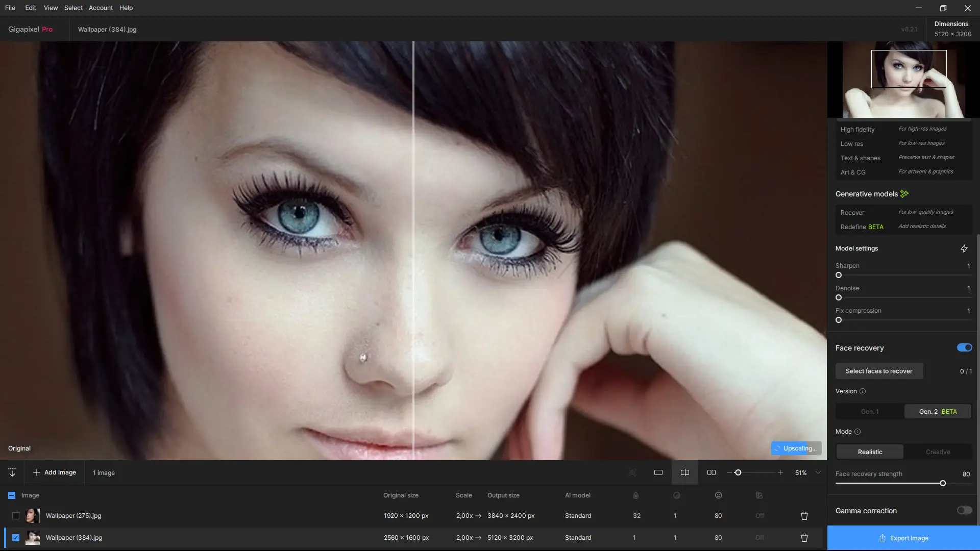Viewport: 980px width, 551px height.
Task: Open the zoom percentage dropdown
Action: coord(818,472)
